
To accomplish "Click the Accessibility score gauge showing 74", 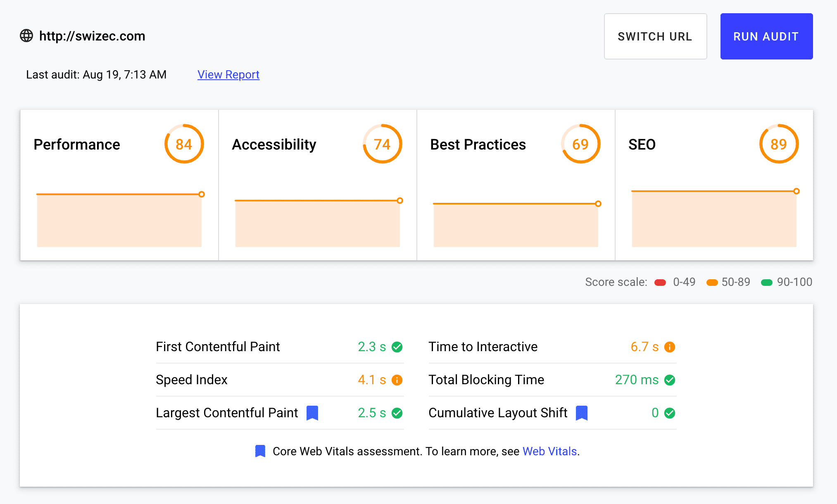I will point(383,144).
